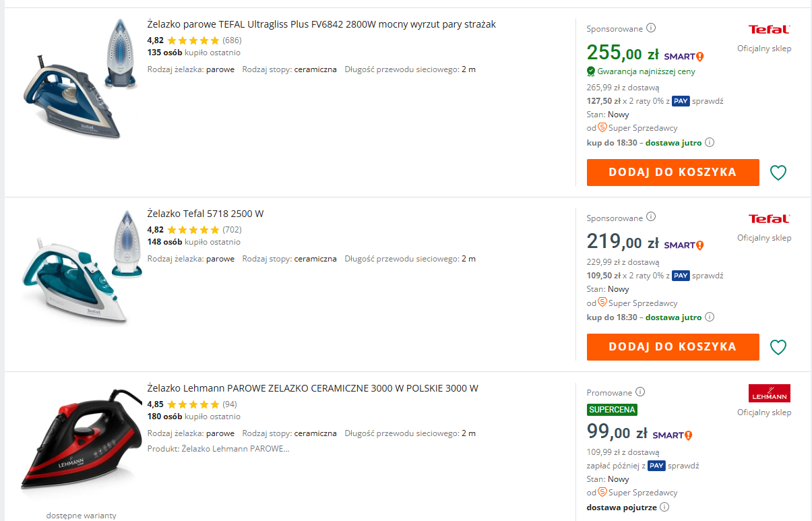Click info icon next to Promowane label
The height and width of the screenshot is (521, 812).
point(640,392)
